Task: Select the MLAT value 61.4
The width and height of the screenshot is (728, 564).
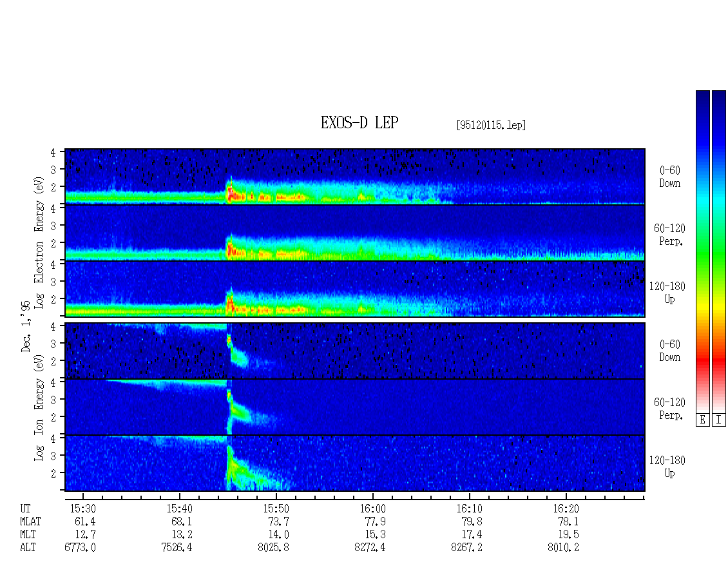Action: (85, 521)
